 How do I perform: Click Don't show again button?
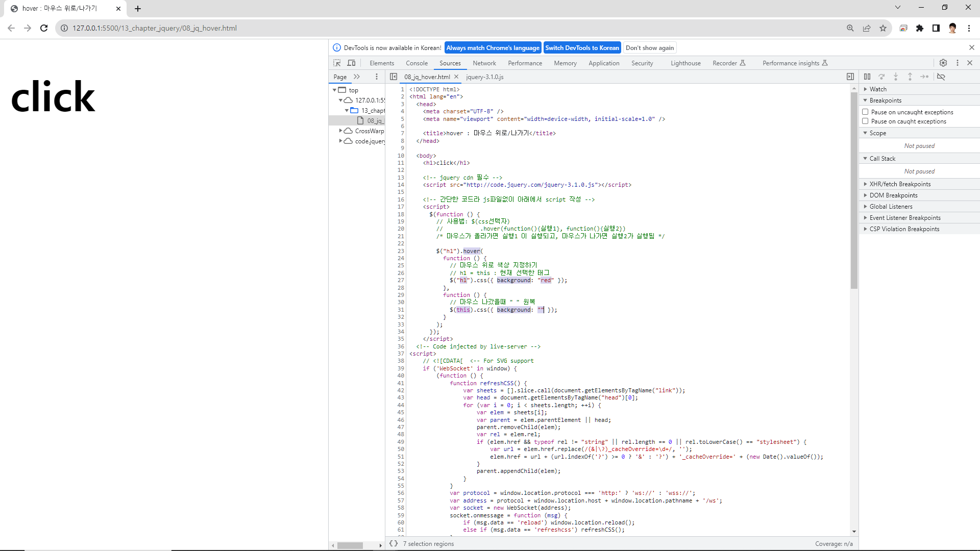click(x=649, y=47)
